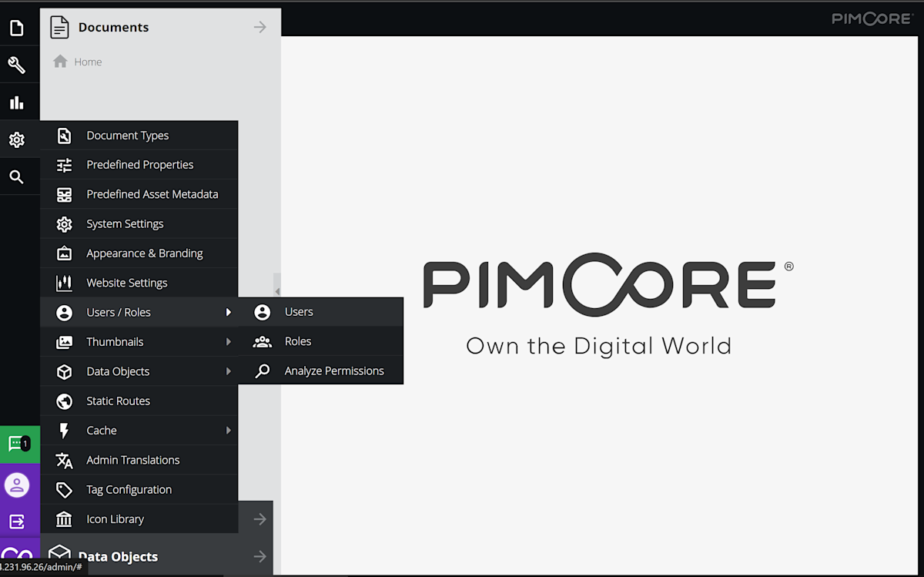924x577 pixels.
Task: Click the Static Routes globe icon
Action: coord(65,401)
